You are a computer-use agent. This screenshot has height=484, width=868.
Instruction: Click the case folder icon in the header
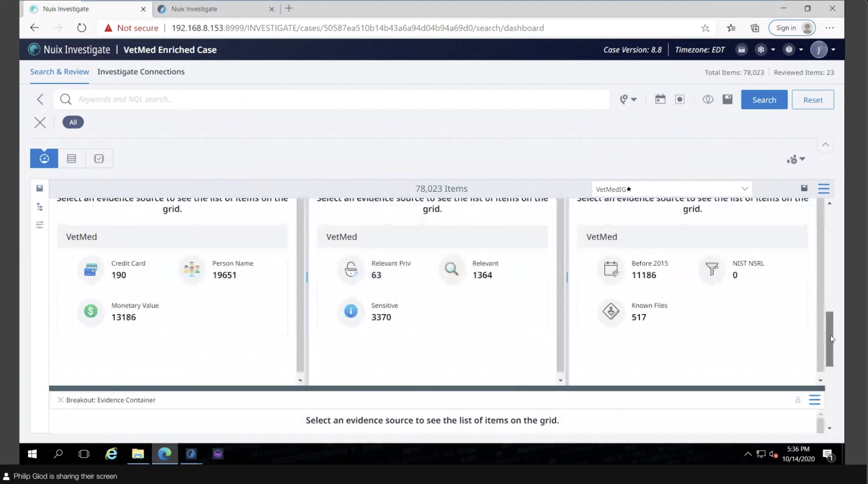pyautogui.click(x=741, y=49)
